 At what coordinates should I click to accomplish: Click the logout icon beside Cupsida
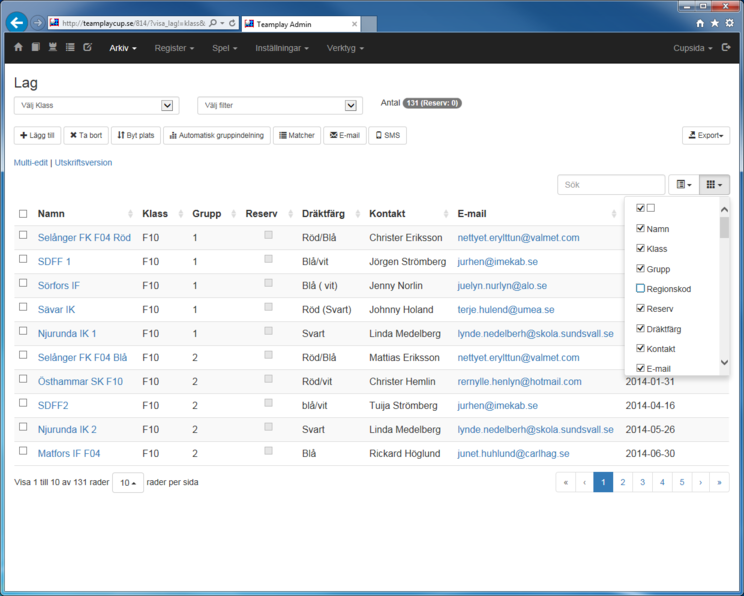(x=726, y=48)
